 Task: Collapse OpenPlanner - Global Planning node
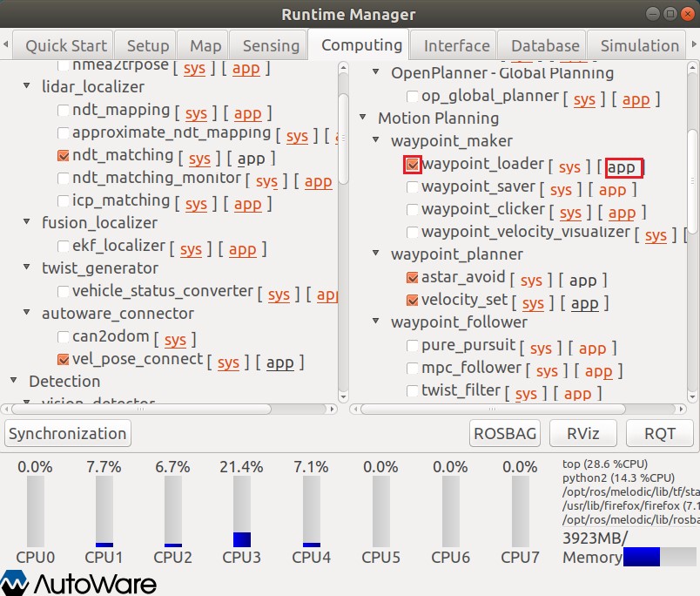point(376,71)
